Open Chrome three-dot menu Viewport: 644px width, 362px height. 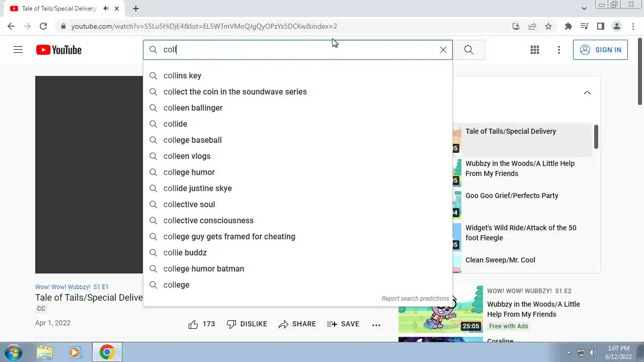(633, 26)
